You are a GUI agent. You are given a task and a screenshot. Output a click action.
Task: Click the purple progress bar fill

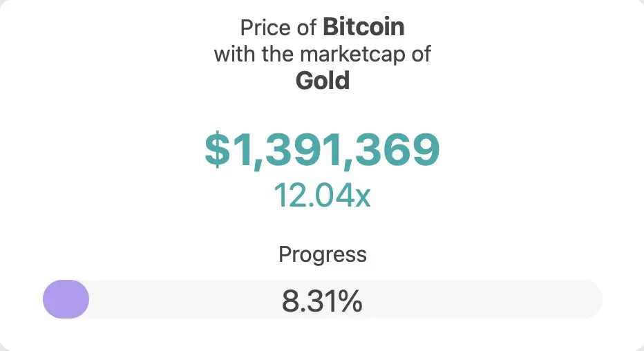66,299
